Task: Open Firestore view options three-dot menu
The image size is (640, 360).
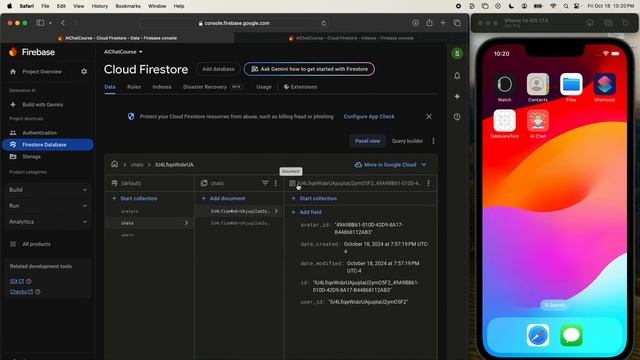Action: point(433,141)
